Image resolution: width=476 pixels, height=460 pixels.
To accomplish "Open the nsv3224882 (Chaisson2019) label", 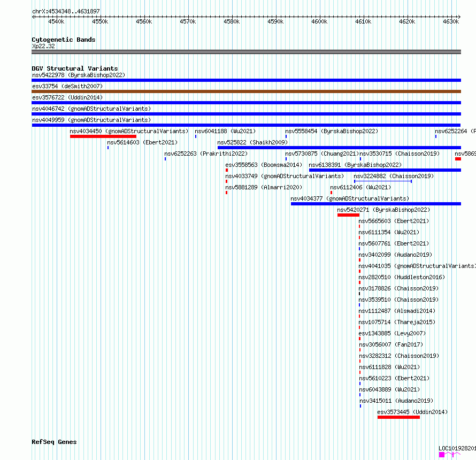I will coord(394,176).
